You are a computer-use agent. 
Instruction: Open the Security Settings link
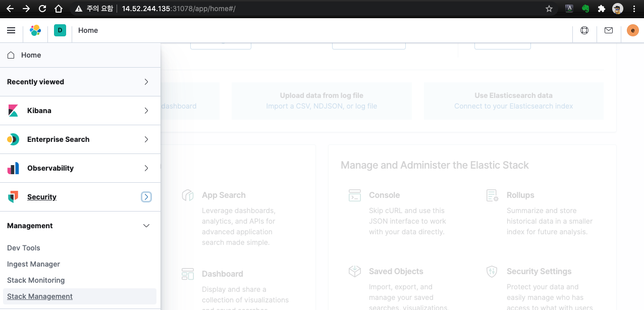coord(539,272)
